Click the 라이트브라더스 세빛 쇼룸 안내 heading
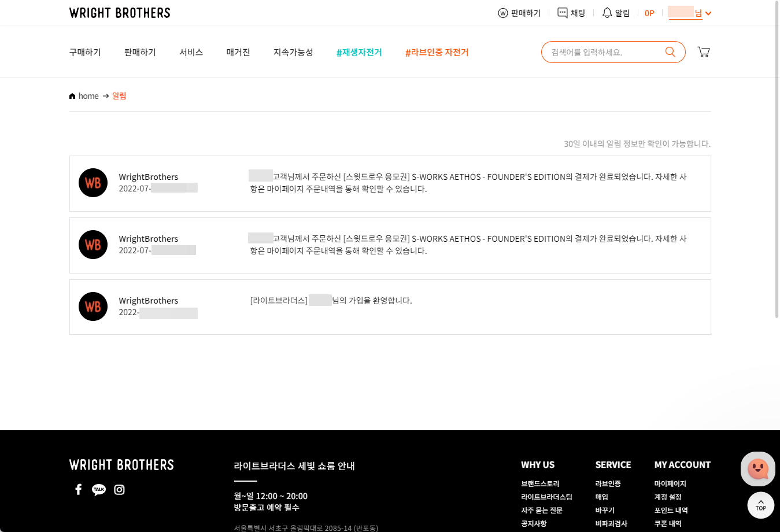This screenshot has height=532, width=780. [294, 465]
